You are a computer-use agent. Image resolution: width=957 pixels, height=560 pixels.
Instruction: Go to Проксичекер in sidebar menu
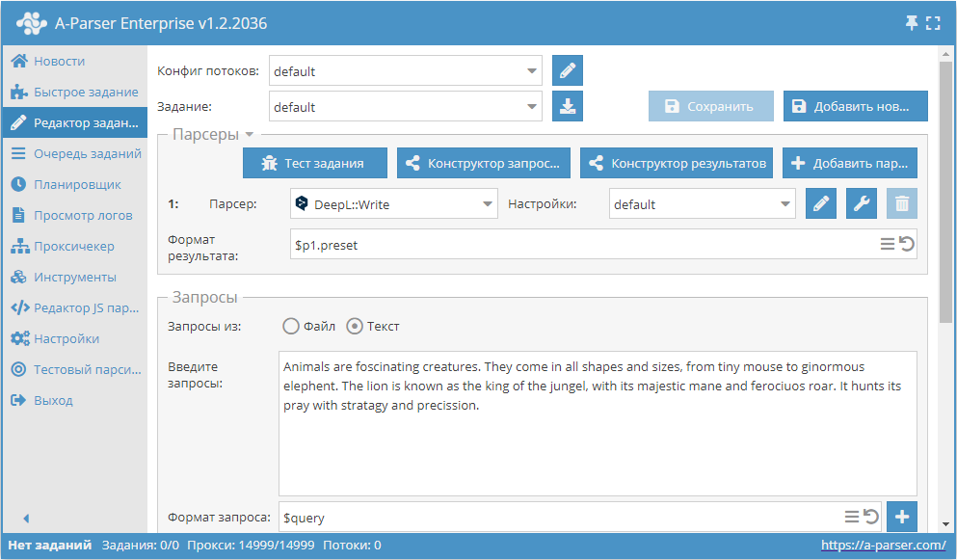[x=74, y=246]
